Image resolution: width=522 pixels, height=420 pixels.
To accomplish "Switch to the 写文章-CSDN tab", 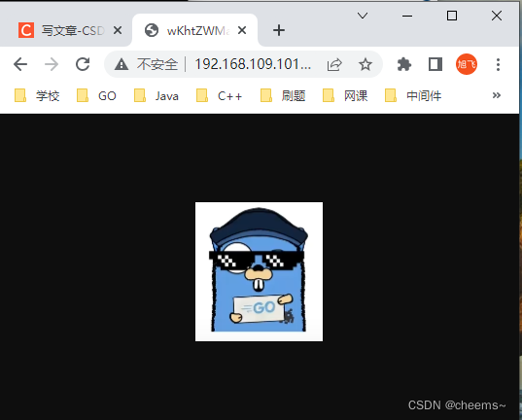I will tap(66, 31).
